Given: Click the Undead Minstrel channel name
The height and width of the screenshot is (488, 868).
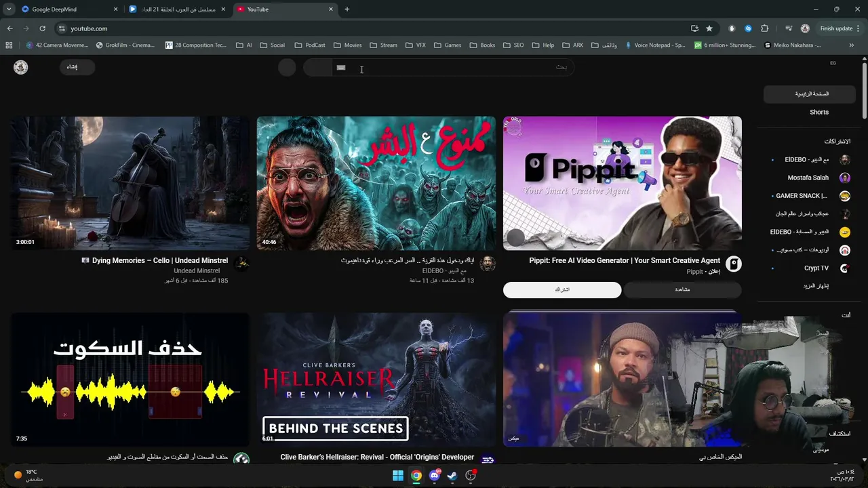Looking at the screenshot, I should pyautogui.click(x=197, y=270).
